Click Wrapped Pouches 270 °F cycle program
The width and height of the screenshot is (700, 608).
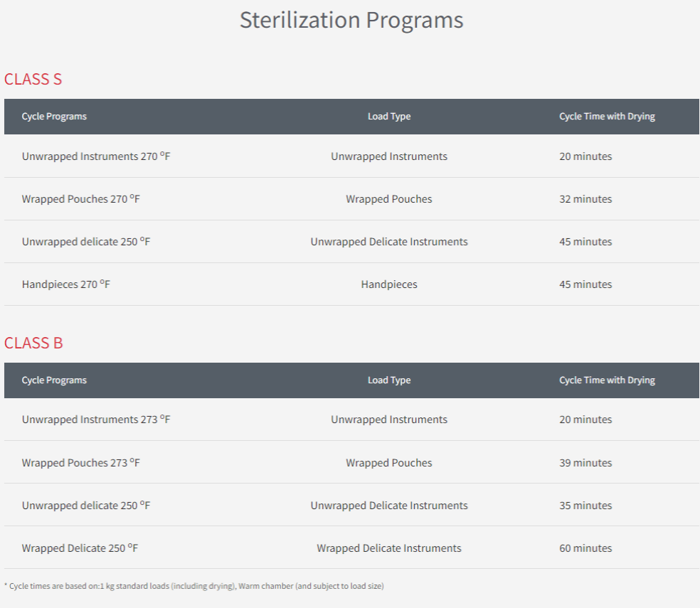coord(81,199)
